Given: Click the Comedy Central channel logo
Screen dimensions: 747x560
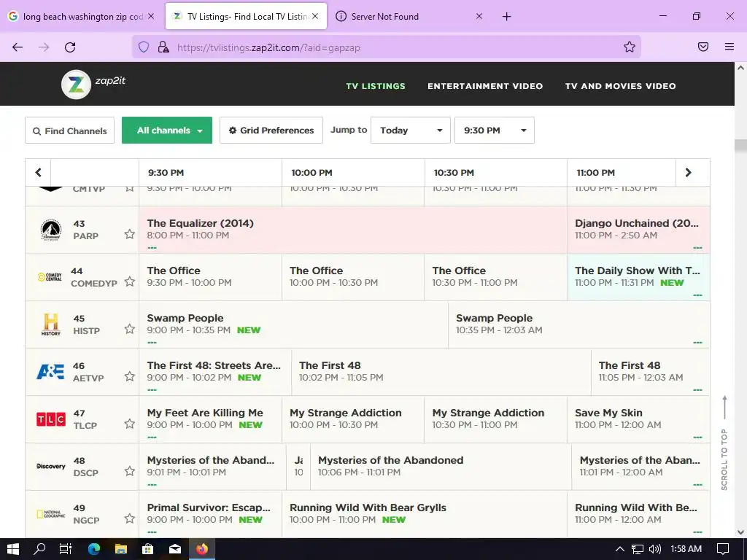Looking at the screenshot, I should (x=50, y=276).
